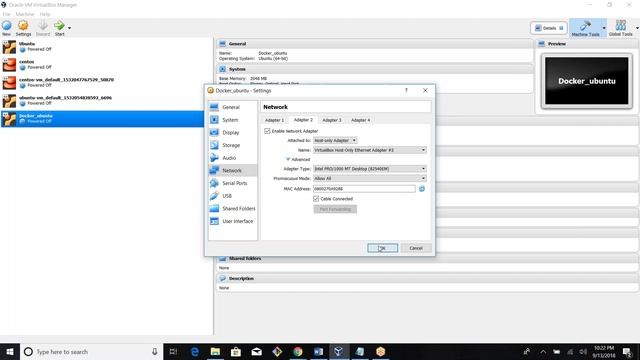Click the Docker_ubuntu preview thumbnail
640x360 pixels.
pos(587,81)
